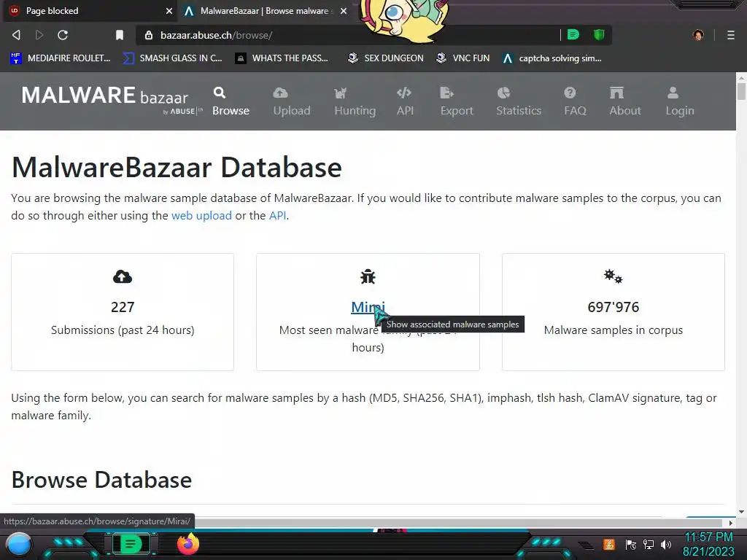Open the browser hamburger menu
747x560 pixels.
point(730,35)
